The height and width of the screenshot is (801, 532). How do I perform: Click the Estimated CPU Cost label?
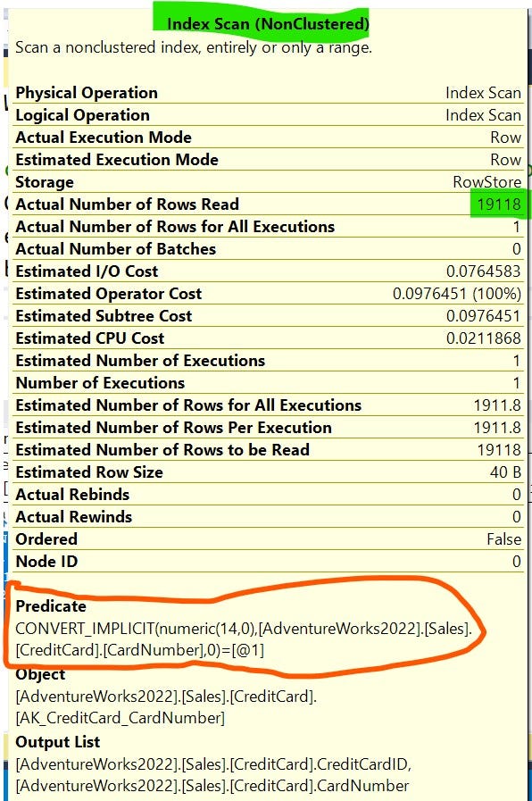coord(90,338)
